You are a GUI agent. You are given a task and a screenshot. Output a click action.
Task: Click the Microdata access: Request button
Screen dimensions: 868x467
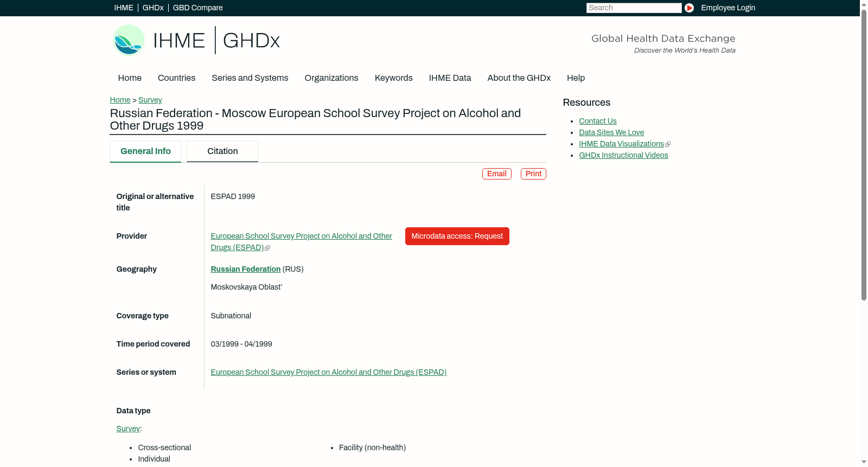tap(457, 236)
